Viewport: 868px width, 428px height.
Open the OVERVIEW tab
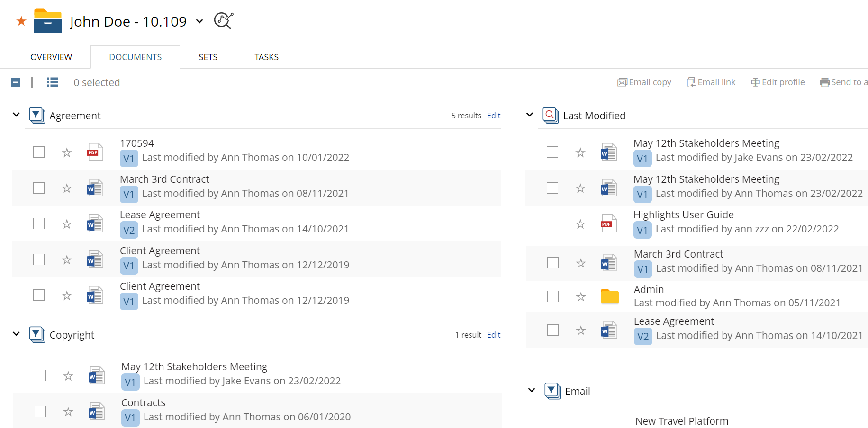[51, 57]
